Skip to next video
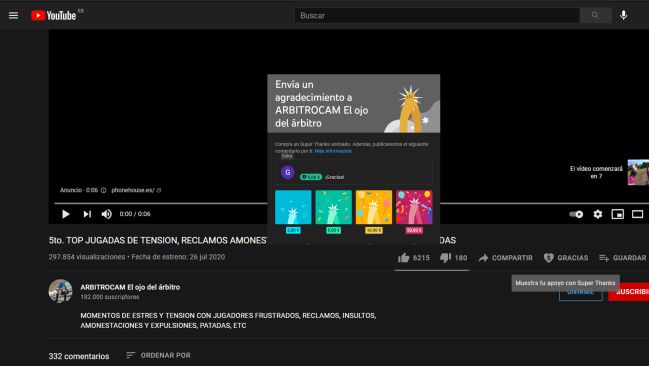649x366 pixels. coord(87,214)
